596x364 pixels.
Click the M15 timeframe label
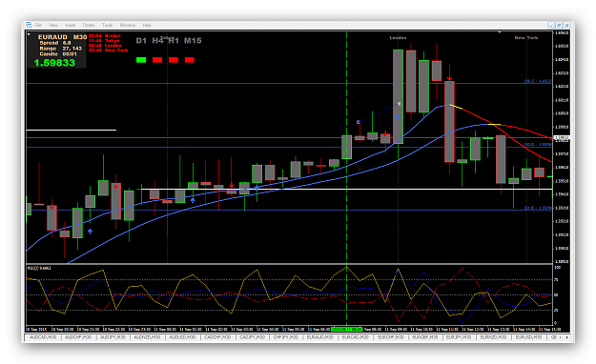pyautogui.click(x=193, y=41)
